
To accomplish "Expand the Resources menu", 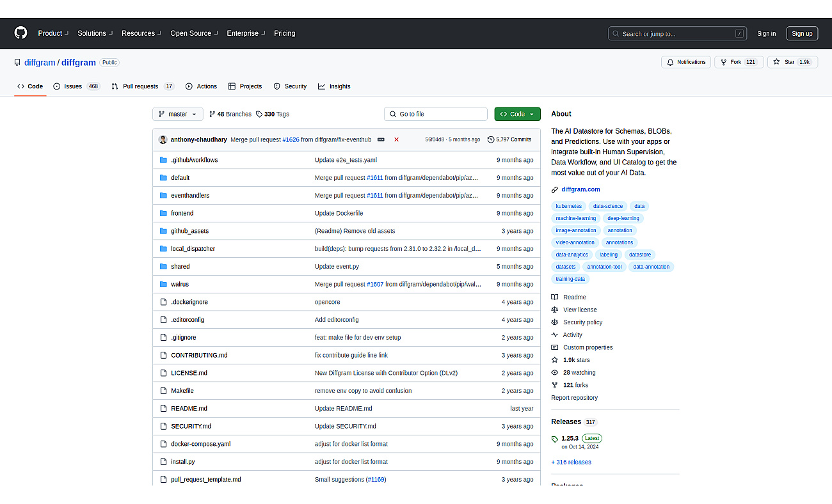I will (x=141, y=33).
